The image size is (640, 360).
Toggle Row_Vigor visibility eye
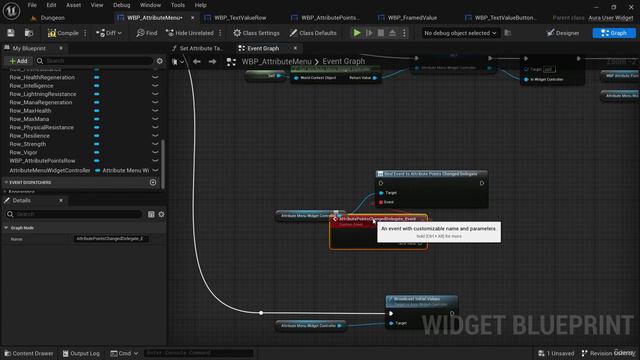(x=155, y=152)
